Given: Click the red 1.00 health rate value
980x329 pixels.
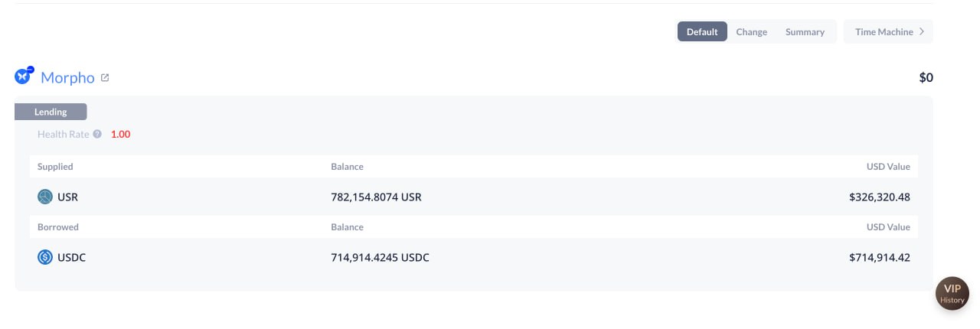Looking at the screenshot, I should tap(121, 134).
